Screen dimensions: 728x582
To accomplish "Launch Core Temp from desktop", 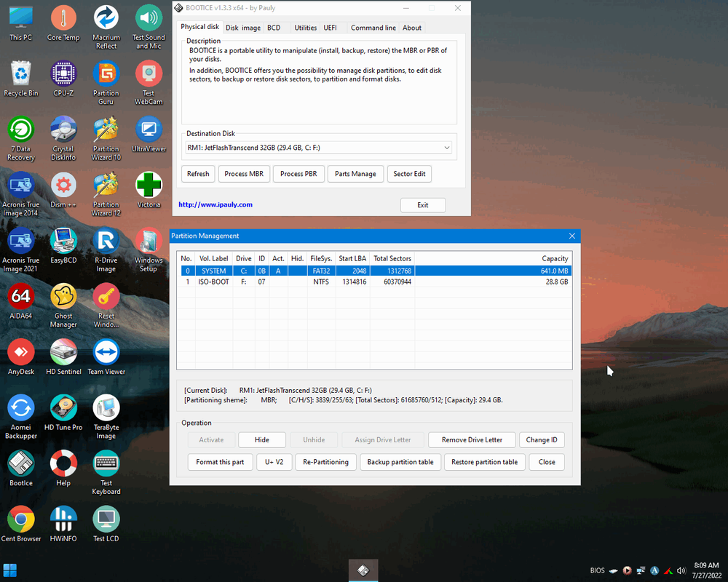I will [x=63, y=23].
